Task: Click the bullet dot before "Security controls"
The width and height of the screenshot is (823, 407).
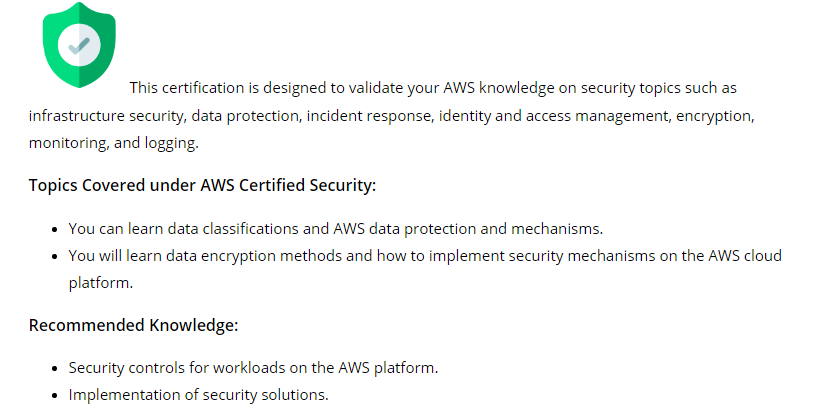Action: click(53, 368)
